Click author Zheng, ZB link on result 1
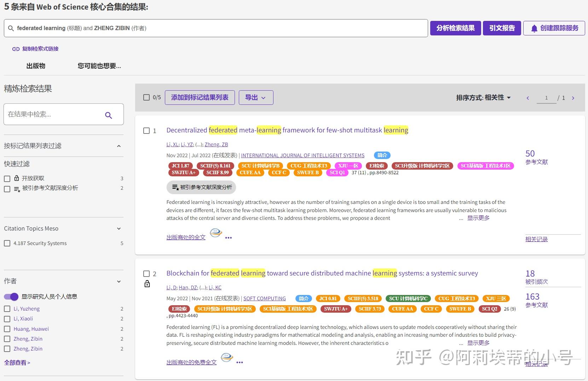 click(x=216, y=144)
